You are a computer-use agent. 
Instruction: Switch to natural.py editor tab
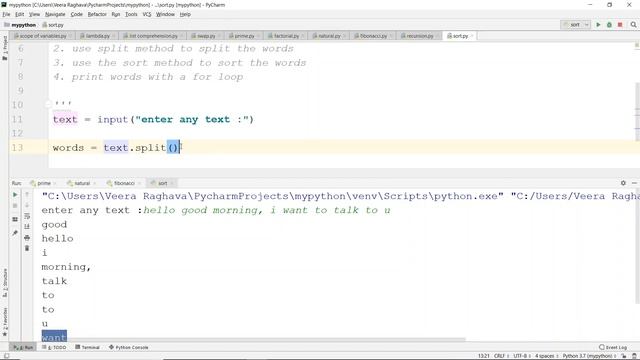[329, 36]
